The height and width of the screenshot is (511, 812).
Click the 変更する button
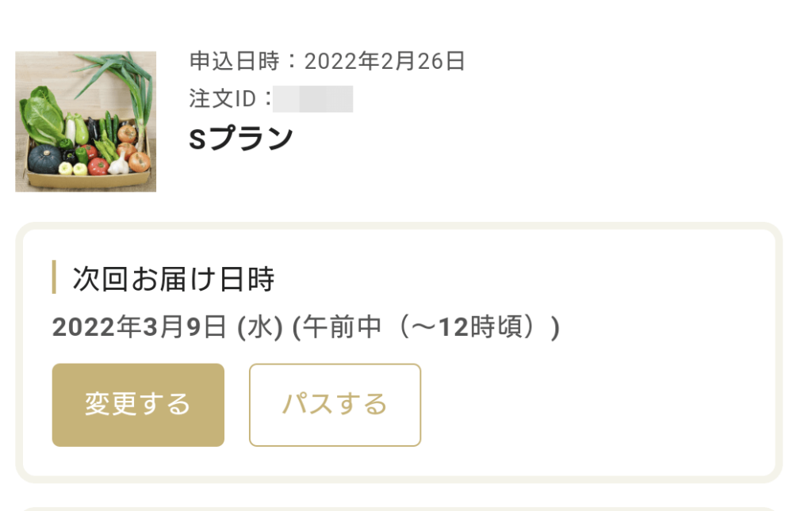pyautogui.click(x=138, y=405)
